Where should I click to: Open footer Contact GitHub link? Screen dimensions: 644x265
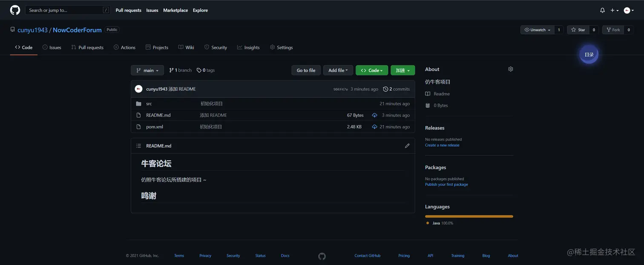[368, 256]
